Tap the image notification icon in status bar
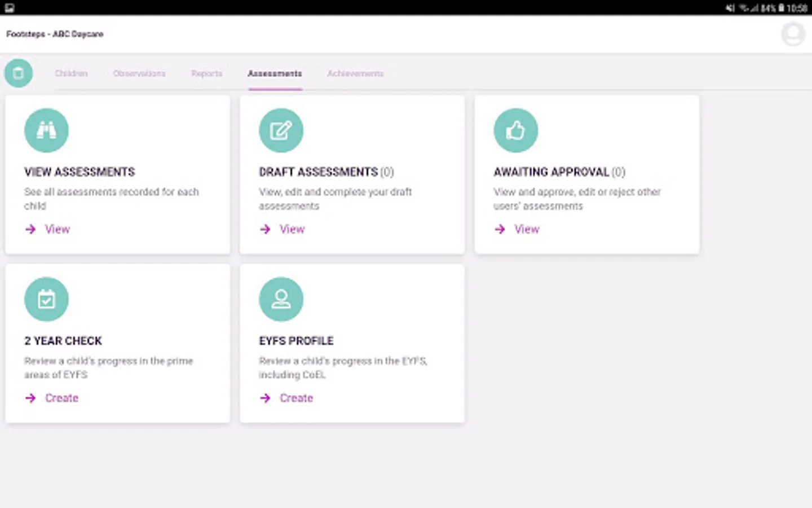This screenshot has width=812, height=508. [x=10, y=8]
